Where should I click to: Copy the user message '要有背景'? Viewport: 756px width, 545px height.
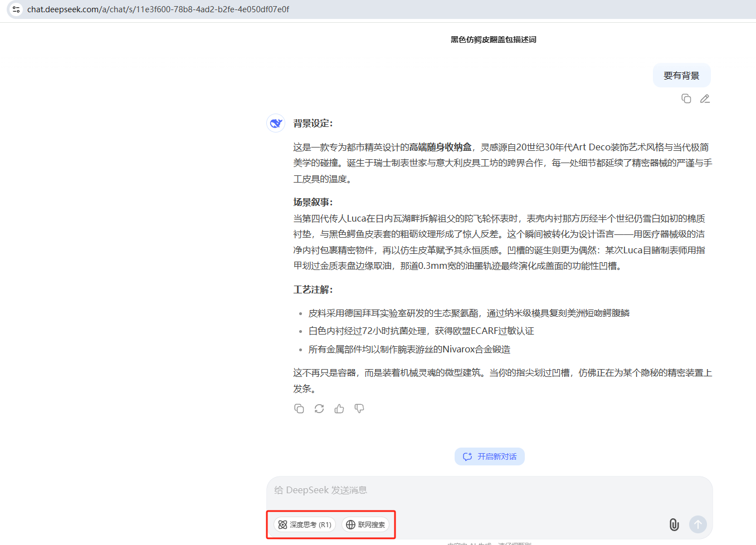coord(686,99)
